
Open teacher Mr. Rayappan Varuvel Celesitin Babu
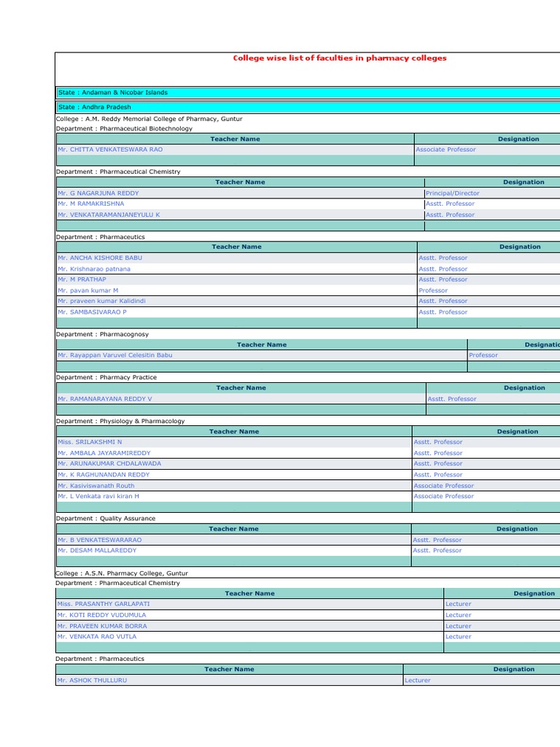click(114, 355)
